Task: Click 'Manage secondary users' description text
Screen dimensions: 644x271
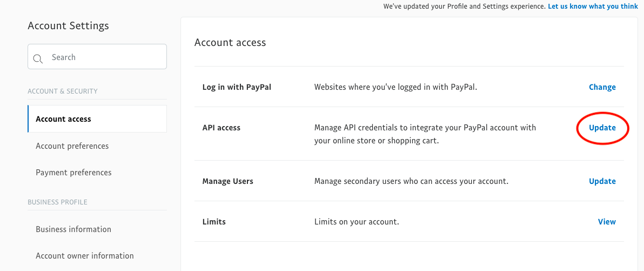Action: [411, 181]
